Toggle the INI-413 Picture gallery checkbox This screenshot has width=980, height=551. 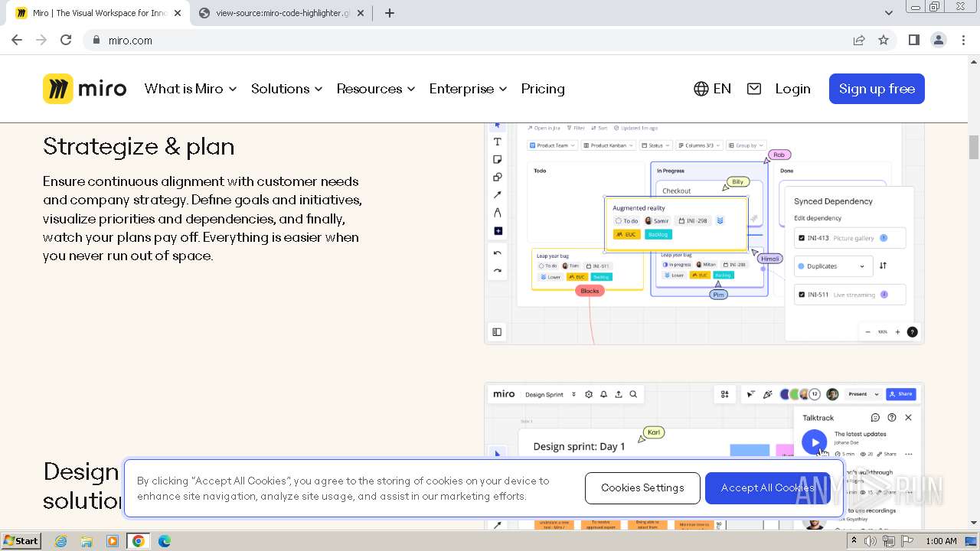pos(802,238)
